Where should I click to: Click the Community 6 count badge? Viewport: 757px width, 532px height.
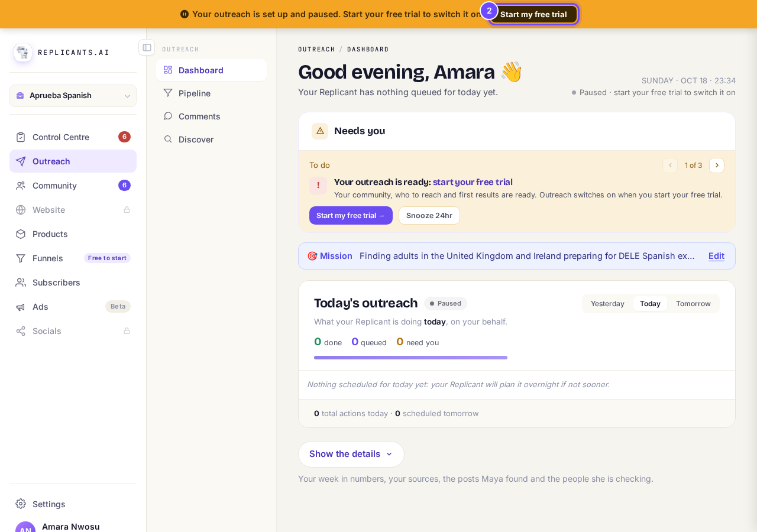(x=124, y=186)
